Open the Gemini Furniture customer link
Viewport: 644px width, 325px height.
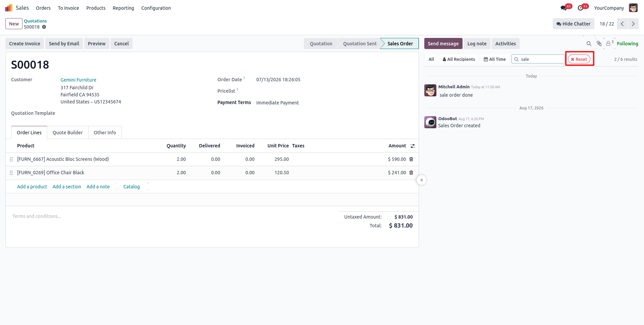coord(78,80)
